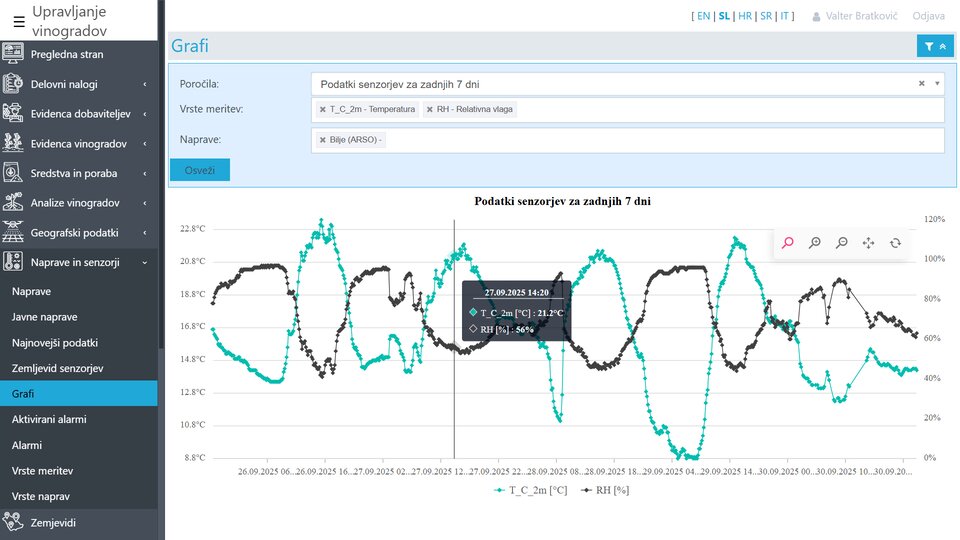The width and height of the screenshot is (960, 540).
Task: Select the box zoom magnifier tool
Action: (x=788, y=242)
